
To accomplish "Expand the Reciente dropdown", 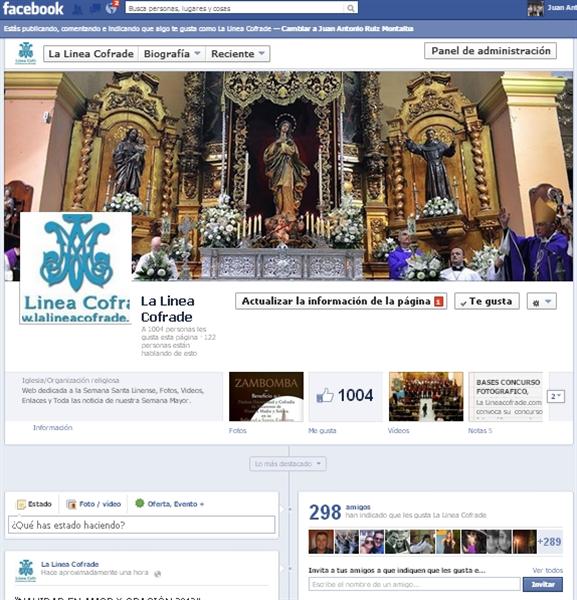I will pyautogui.click(x=238, y=54).
